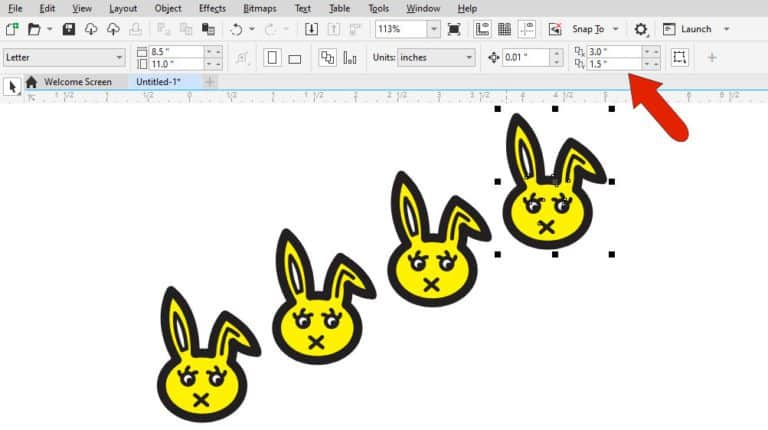Image resolution: width=768 pixels, height=430 pixels.
Task: Click the Snap To button
Action: click(588, 29)
